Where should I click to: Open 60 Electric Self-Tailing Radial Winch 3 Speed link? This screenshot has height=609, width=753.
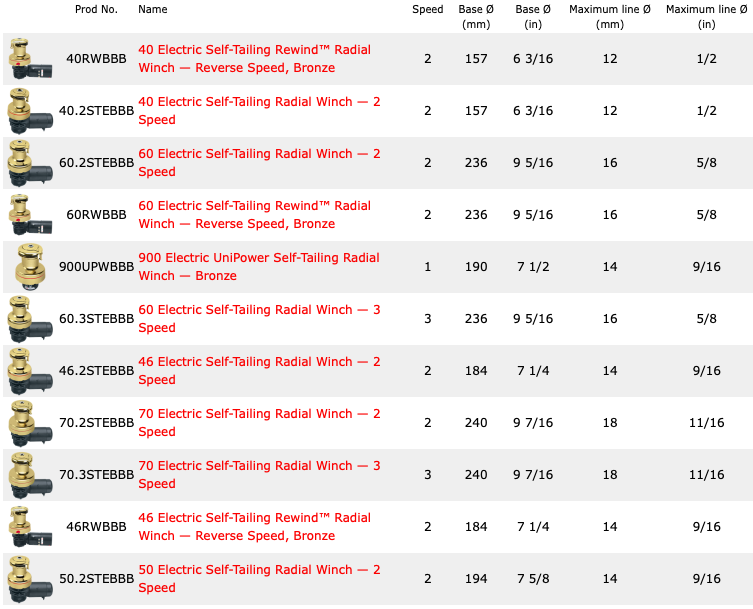(259, 319)
